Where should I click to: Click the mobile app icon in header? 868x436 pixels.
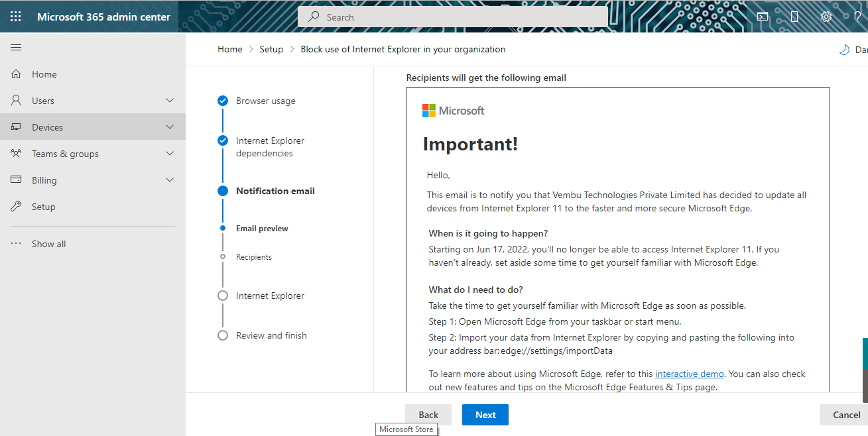click(x=794, y=17)
